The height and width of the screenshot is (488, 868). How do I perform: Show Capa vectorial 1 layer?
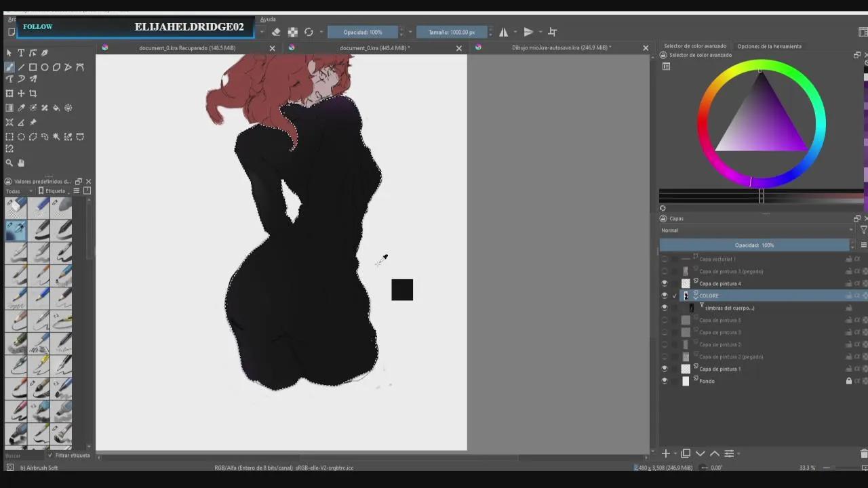665,259
